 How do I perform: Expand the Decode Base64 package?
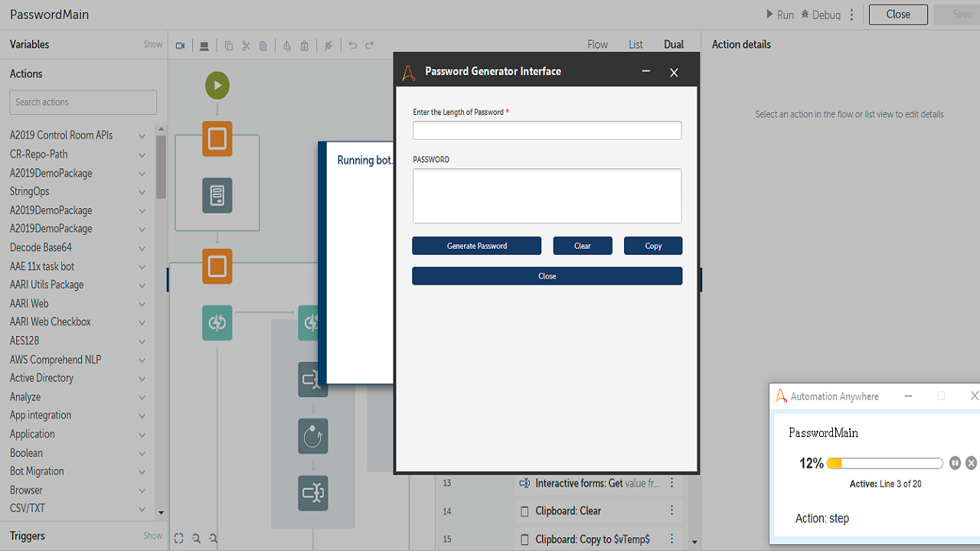(x=142, y=248)
